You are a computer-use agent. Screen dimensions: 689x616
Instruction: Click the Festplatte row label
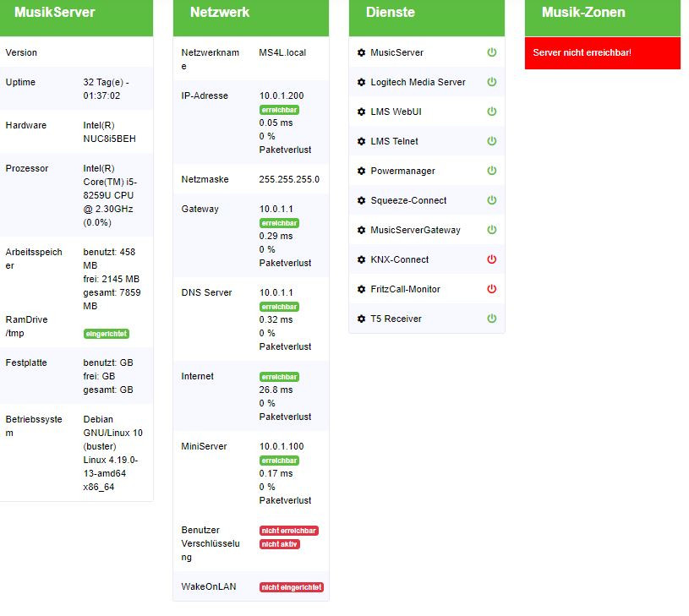click(x=26, y=363)
